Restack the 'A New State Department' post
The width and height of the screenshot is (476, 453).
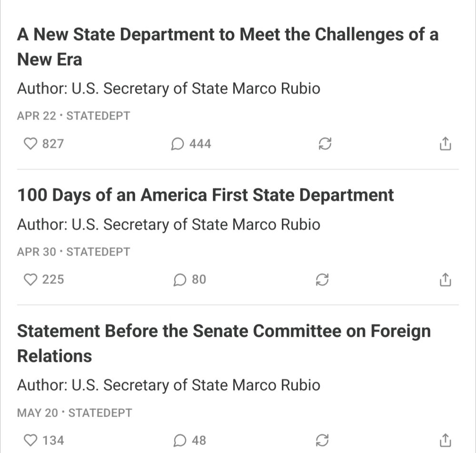325,144
